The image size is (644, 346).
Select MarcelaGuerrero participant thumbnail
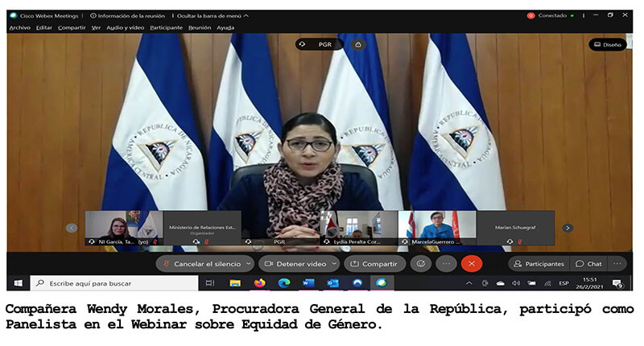[437, 229]
